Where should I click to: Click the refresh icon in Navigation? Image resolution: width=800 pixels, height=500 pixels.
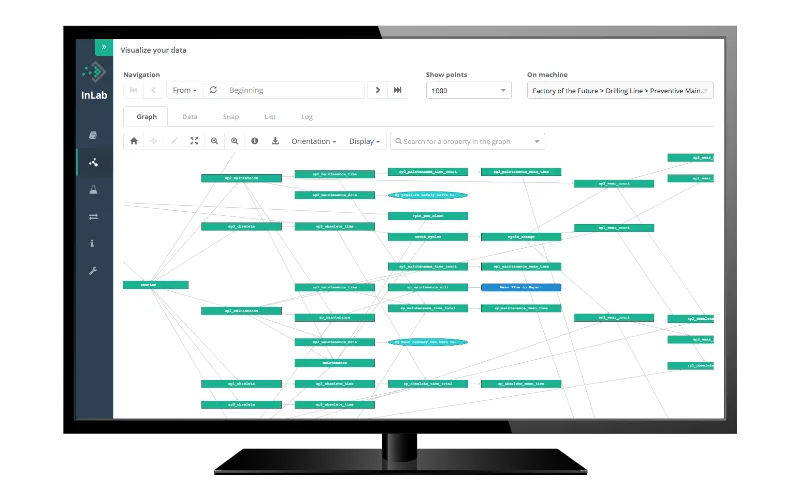click(213, 90)
